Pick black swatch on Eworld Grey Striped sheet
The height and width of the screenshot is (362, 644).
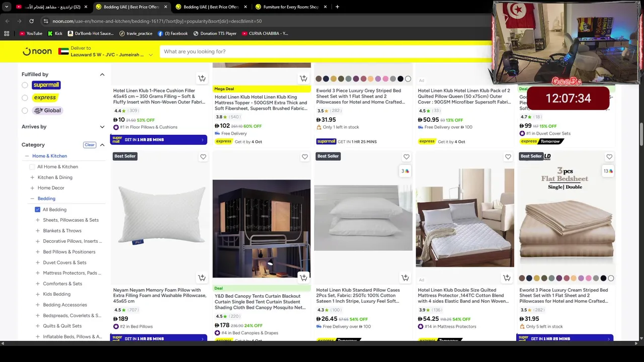point(400,79)
